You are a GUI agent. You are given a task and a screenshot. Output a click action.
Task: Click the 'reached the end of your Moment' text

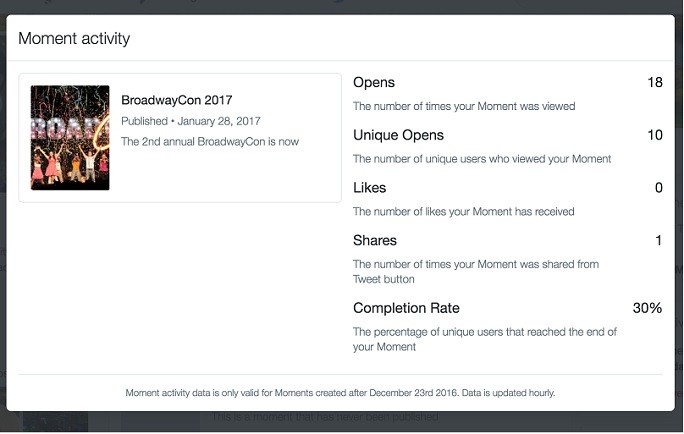[x=485, y=339]
